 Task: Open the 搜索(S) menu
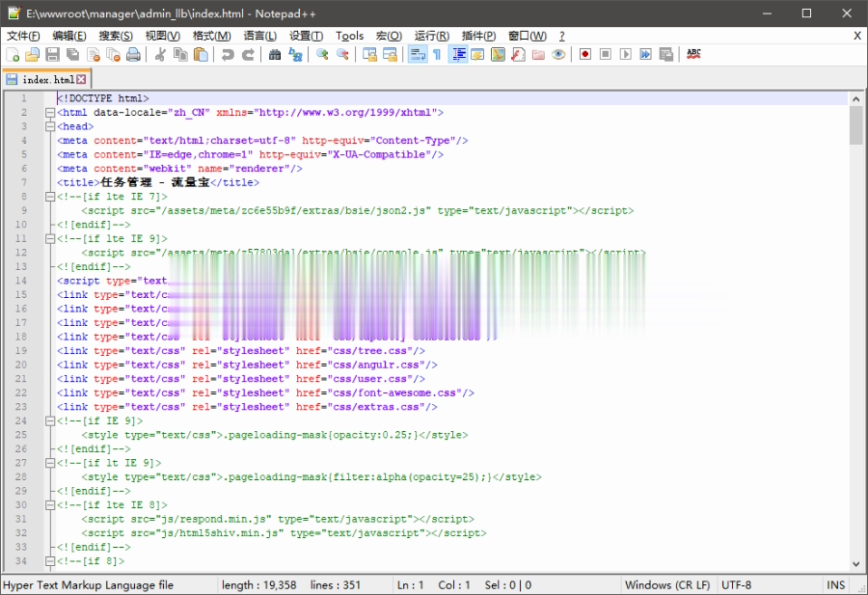[x=116, y=36]
